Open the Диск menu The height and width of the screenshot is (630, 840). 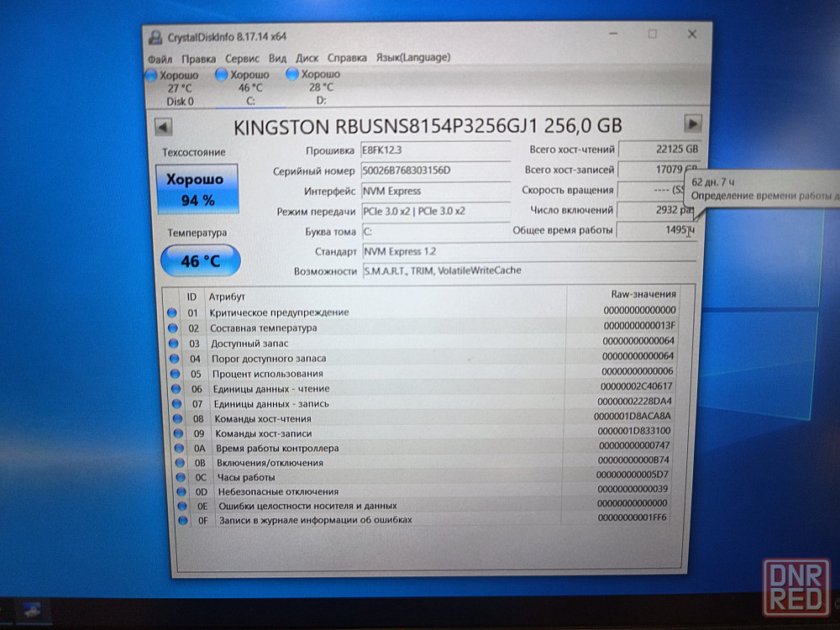pyautogui.click(x=307, y=58)
